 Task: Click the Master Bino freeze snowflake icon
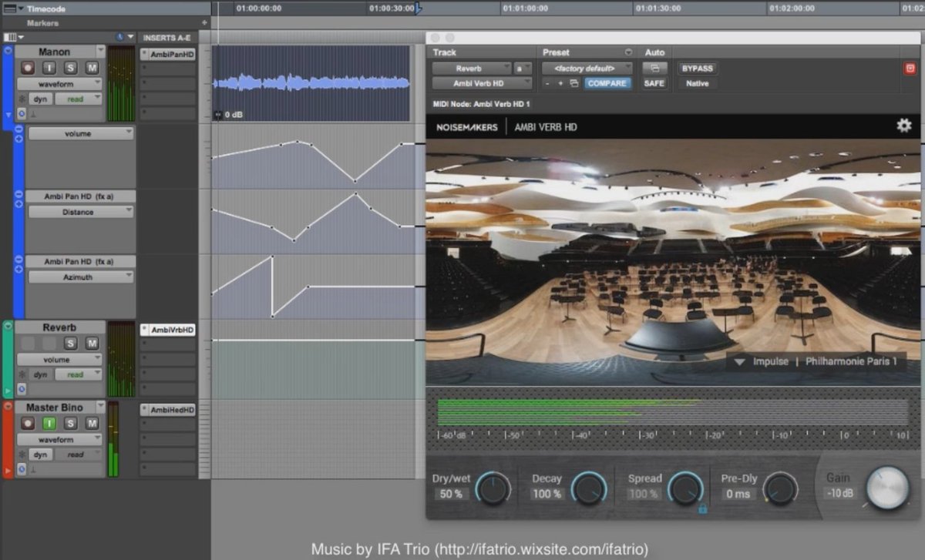(x=22, y=454)
